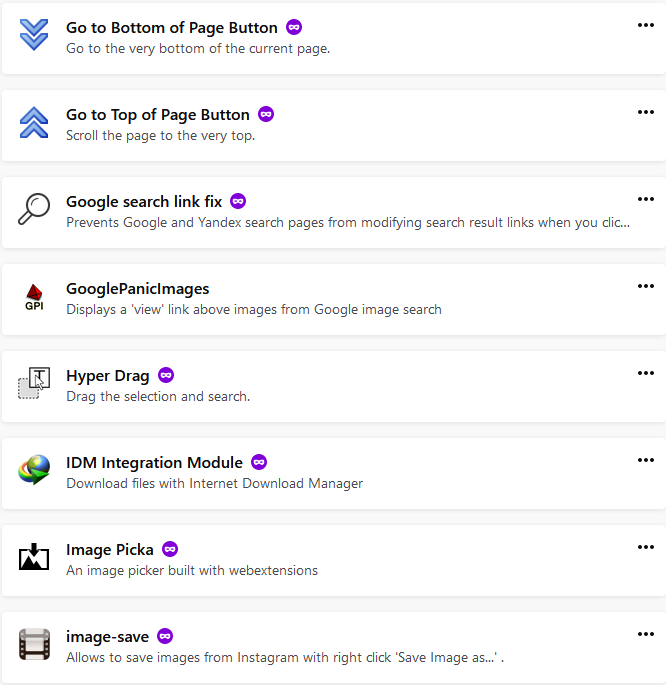The image size is (666, 685).
Task: Click the magnifying glass icon for Google search link fix
Action: coord(34,210)
